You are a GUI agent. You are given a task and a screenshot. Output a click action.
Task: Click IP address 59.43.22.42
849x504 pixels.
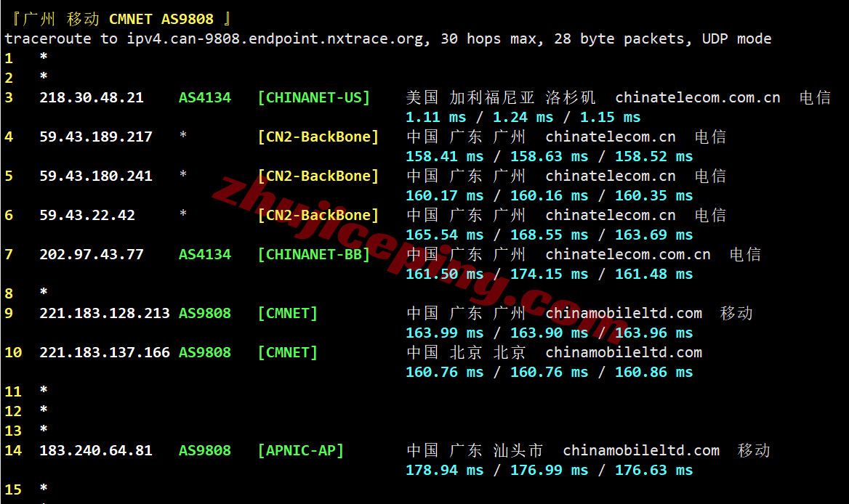point(87,215)
